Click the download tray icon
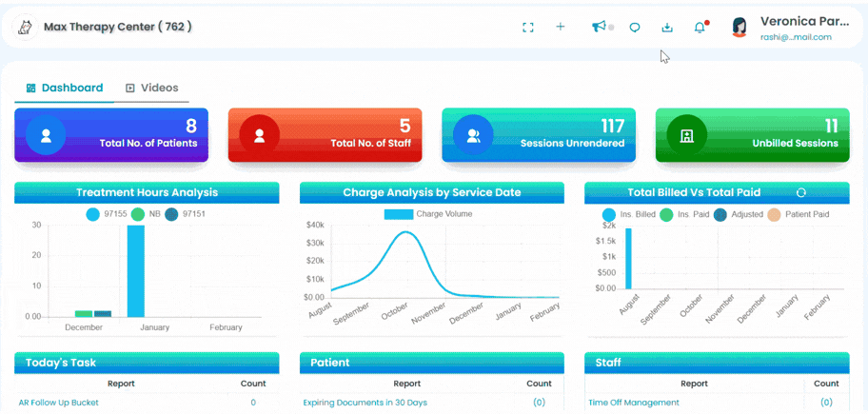This screenshot has width=868, height=414. pyautogui.click(x=667, y=27)
